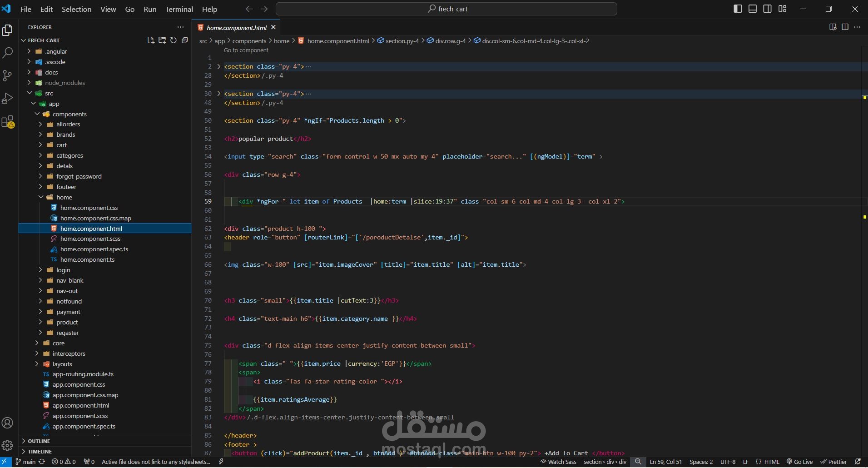Open home.component.ts file
This screenshot has width=868, height=468.
[87, 259]
